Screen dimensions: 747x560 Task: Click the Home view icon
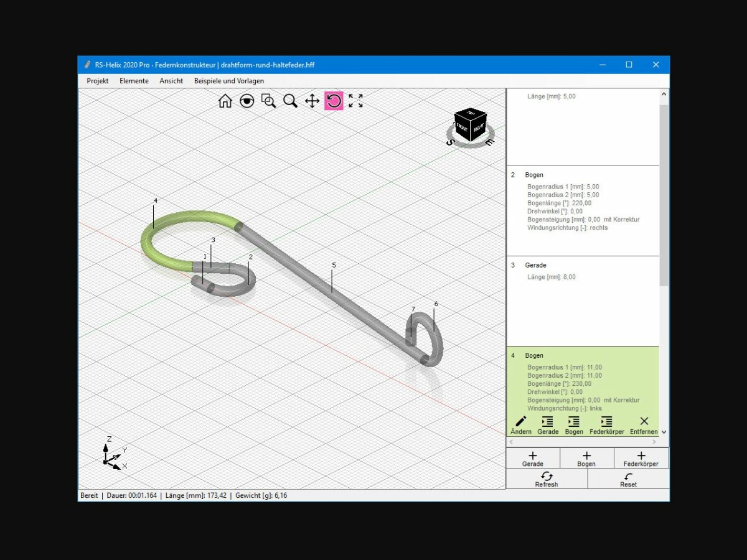(x=225, y=101)
